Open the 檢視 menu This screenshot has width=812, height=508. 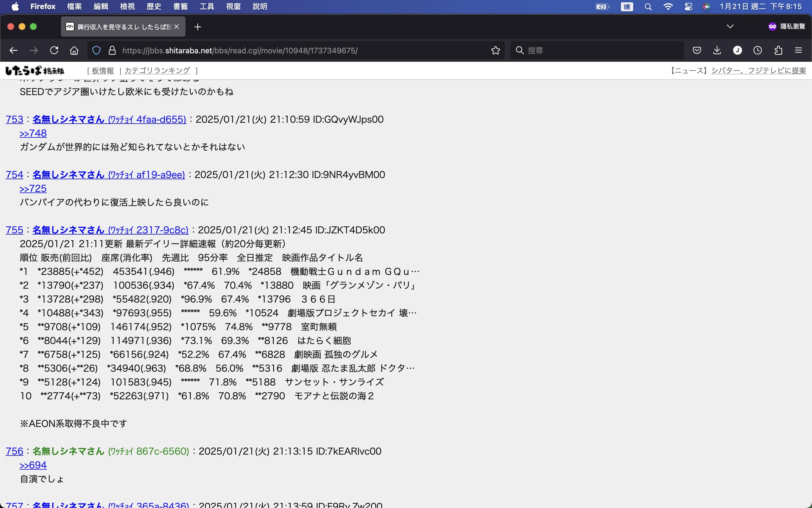[127, 7]
